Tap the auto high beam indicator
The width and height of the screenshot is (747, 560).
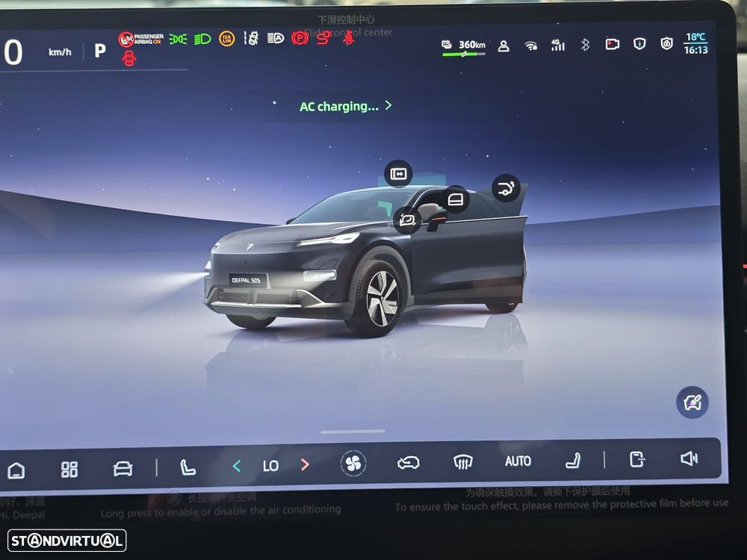point(276,38)
